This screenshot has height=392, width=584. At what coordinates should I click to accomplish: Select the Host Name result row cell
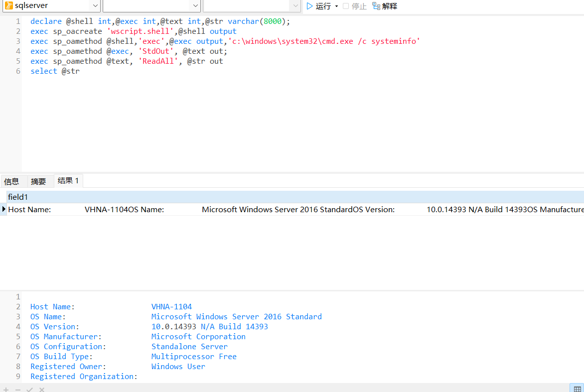[x=295, y=209]
